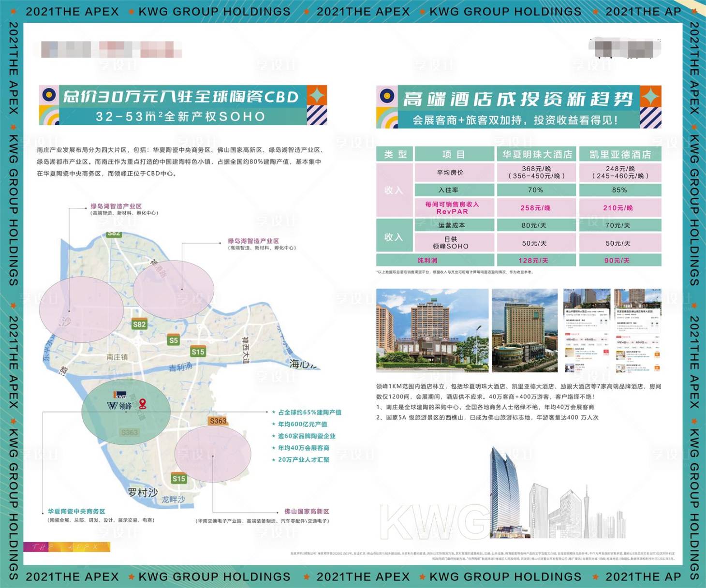Click the S82 road shield above 南庄镇
The image size is (706, 588).
139,324
